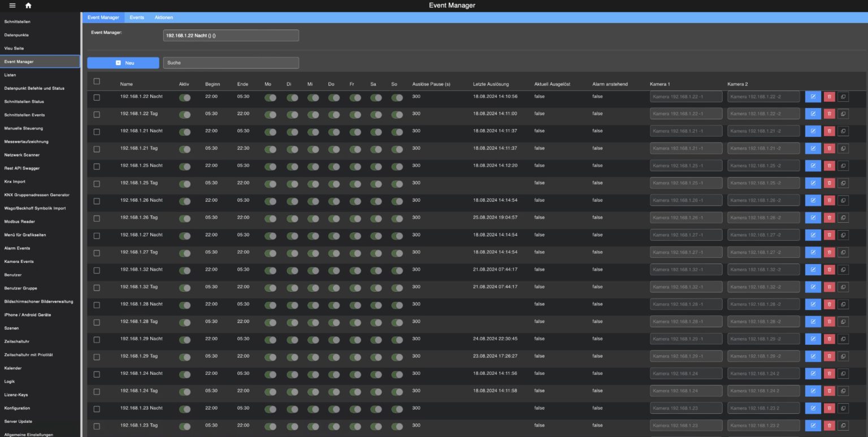Click inside the Suche search field
Screen dimensions: 868x437
231,62
